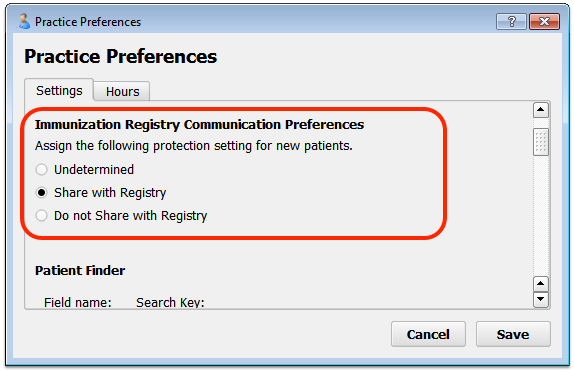Choose Do not Share with Registry

click(41, 216)
